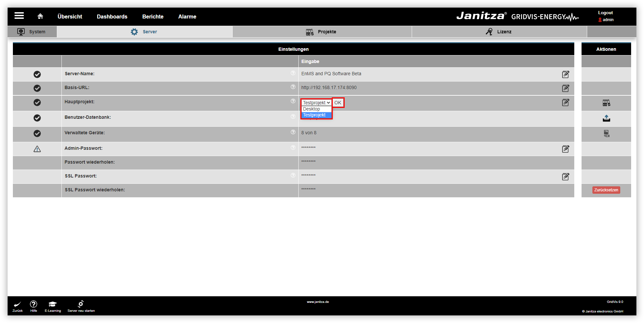Click the help circle next to Hauptprojekt

(x=293, y=101)
